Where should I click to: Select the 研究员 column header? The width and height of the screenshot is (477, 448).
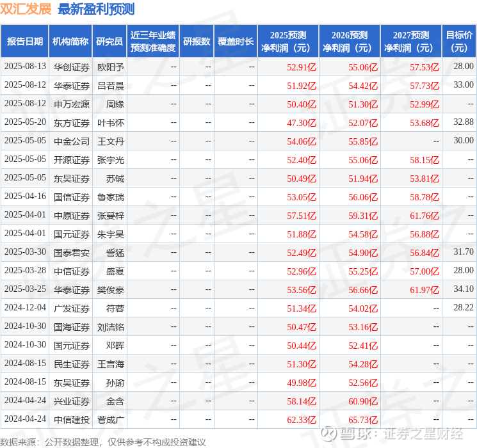(x=109, y=42)
